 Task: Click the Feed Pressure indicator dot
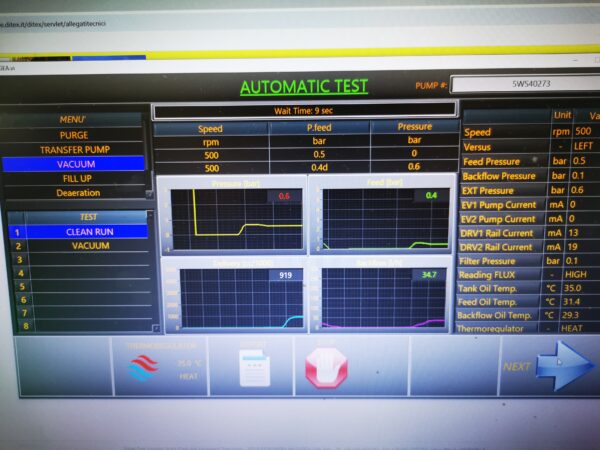click(535, 160)
